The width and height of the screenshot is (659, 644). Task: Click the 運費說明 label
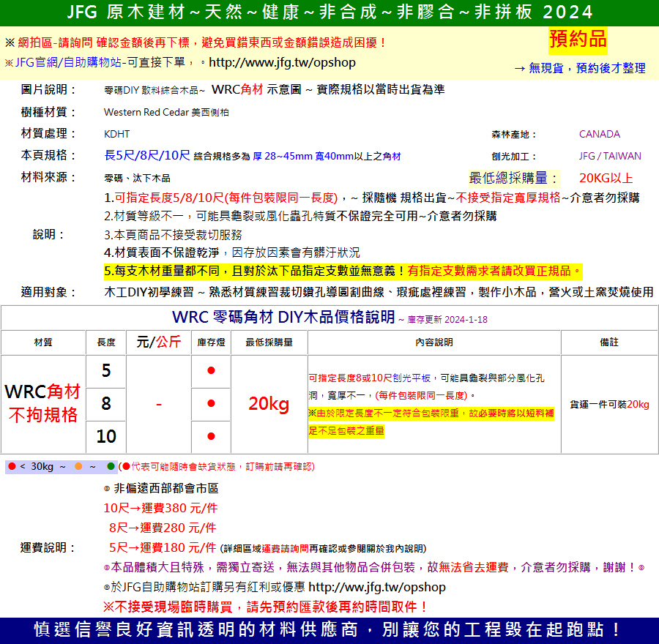coord(48,548)
